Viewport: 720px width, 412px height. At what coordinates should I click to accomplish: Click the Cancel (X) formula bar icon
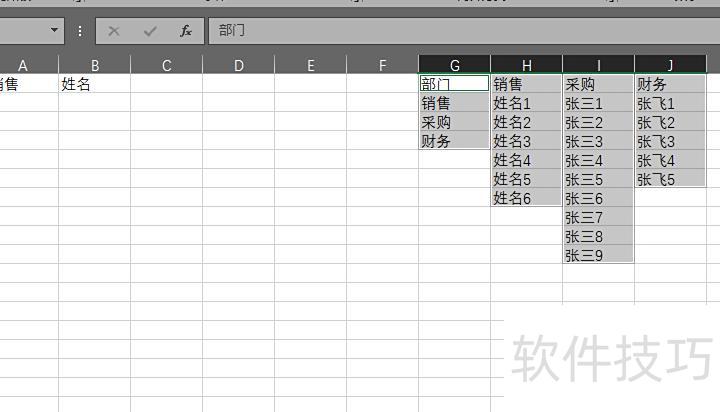pos(113,31)
